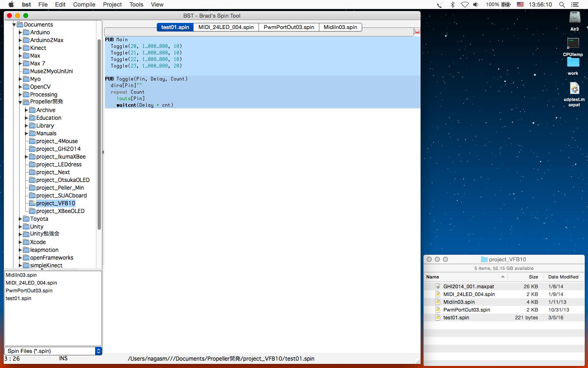This screenshot has width=588, height=368.
Task: Select PwmPortOut03.spin in the file list
Action: [x=29, y=290]
